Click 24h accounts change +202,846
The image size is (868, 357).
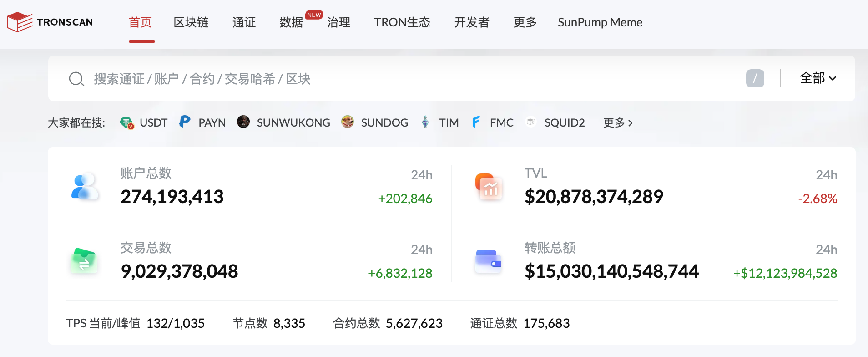pos(405,199)
